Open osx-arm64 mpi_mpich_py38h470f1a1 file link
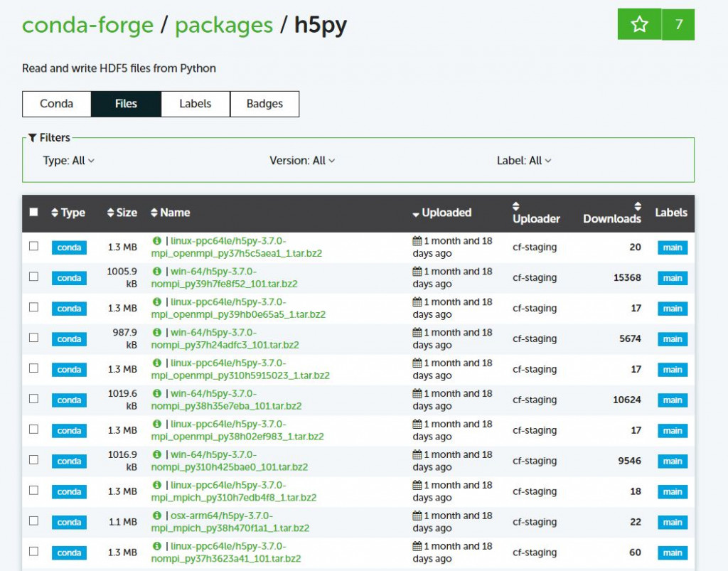The width and height of the screenshot is (728, 571). click(230, 522)
